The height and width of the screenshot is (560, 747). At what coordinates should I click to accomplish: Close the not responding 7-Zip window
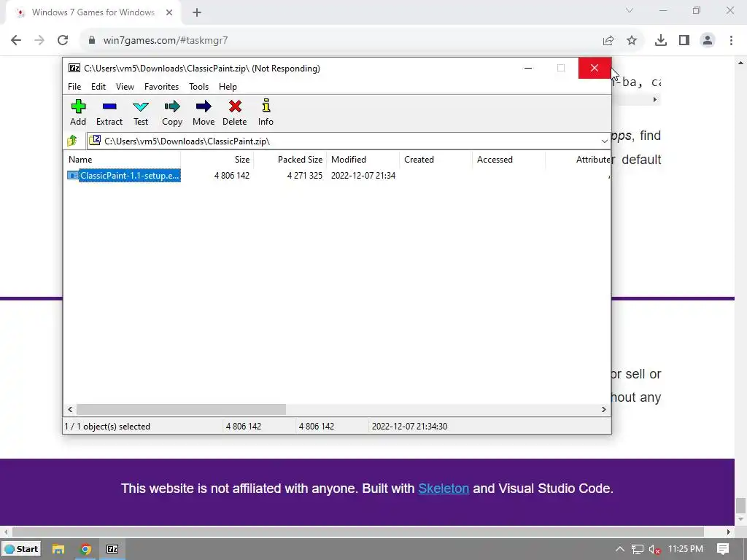click(x=594, y=68)
